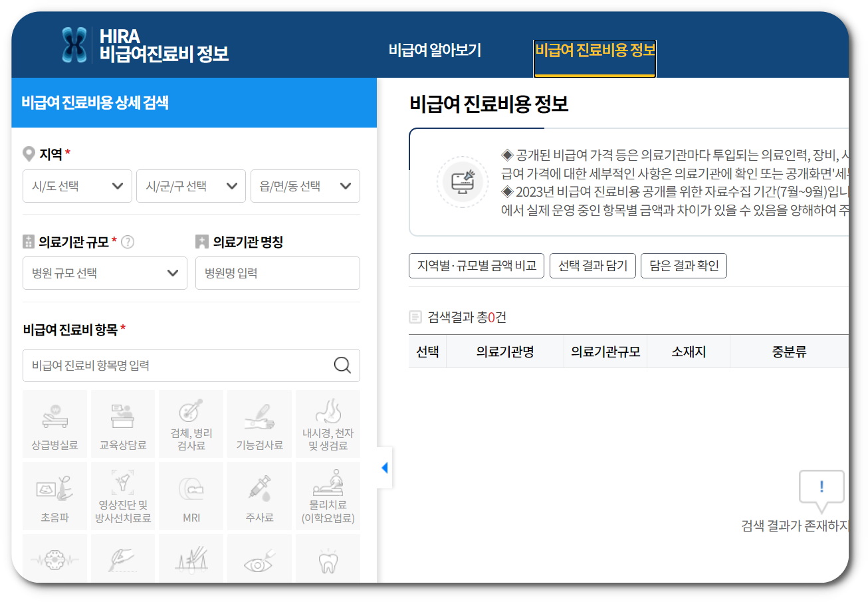Click the 주사료 category icon
The image size is (868, 602).
click(x=259, y=496)
